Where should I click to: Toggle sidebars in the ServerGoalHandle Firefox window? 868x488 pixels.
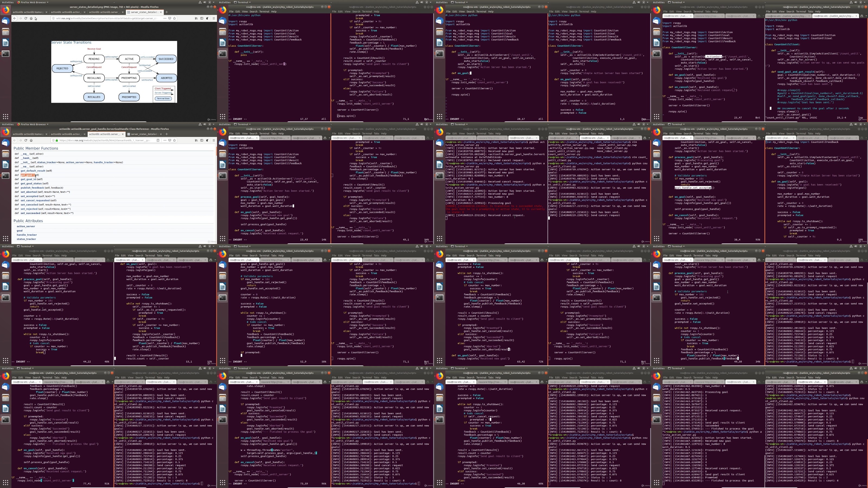(x=202, y=140)
